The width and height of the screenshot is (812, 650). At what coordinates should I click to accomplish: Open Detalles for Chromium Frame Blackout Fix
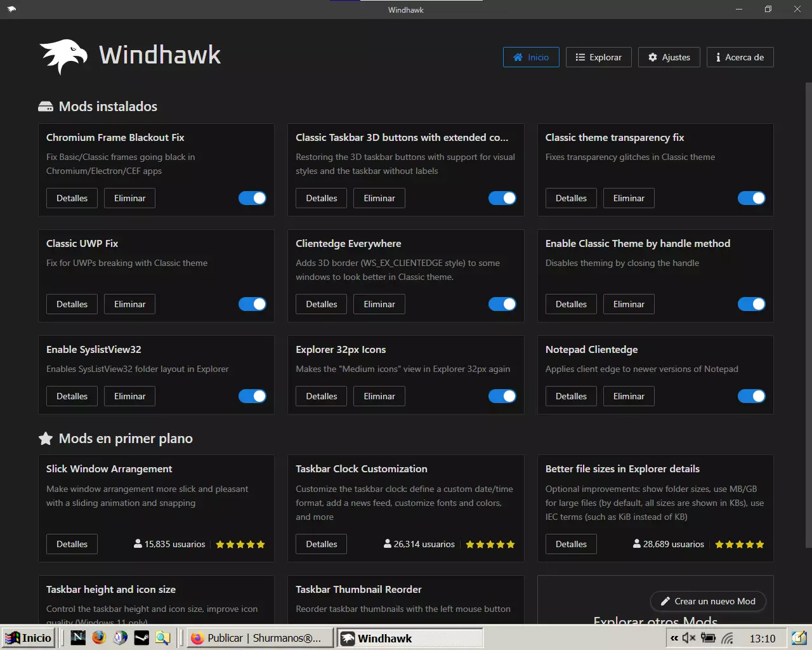(x=72, y=198)
